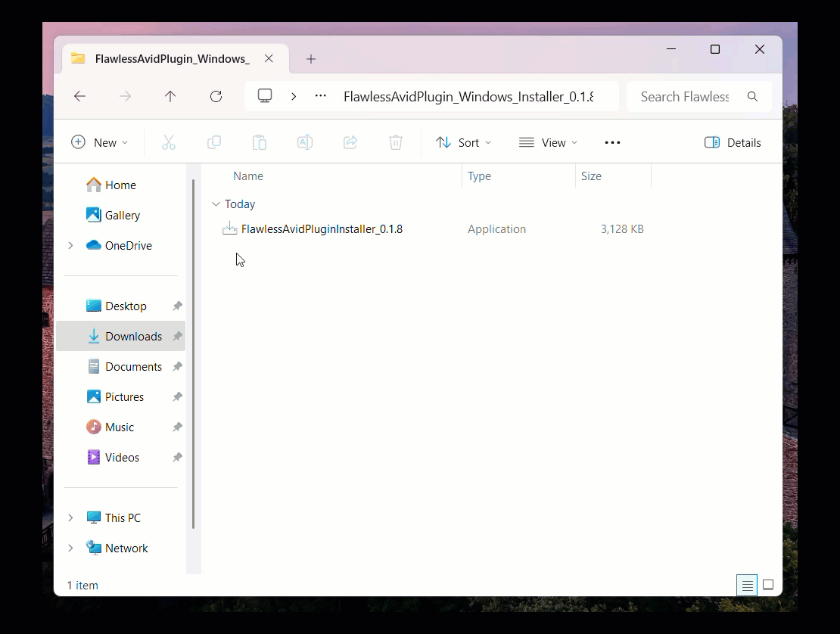Open the New item dropdown

[99, 142]
